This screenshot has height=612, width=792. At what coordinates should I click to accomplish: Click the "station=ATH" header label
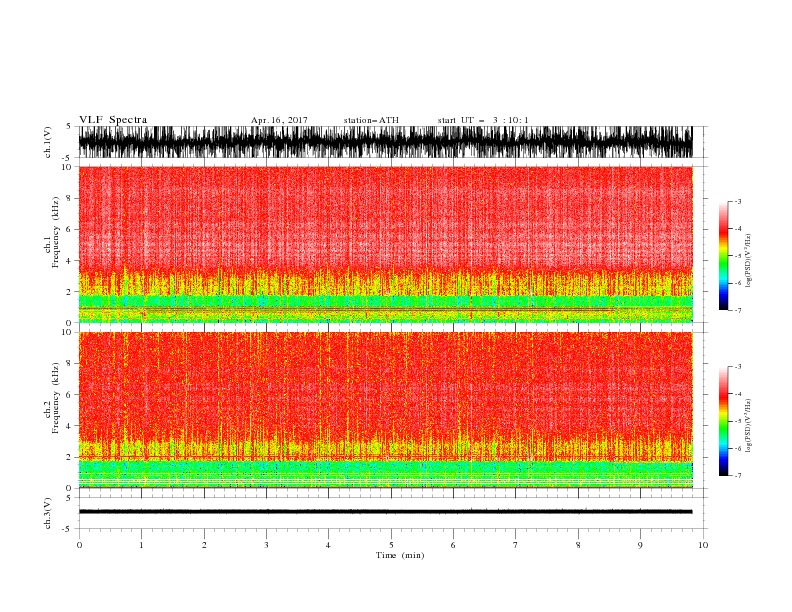tap(371, 120)
